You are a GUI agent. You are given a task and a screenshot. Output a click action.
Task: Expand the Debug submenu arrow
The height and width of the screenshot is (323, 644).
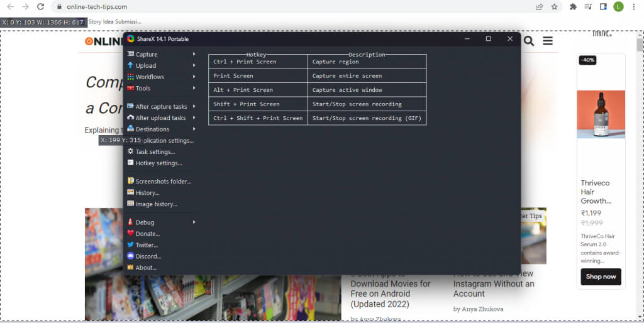[194, 222]
